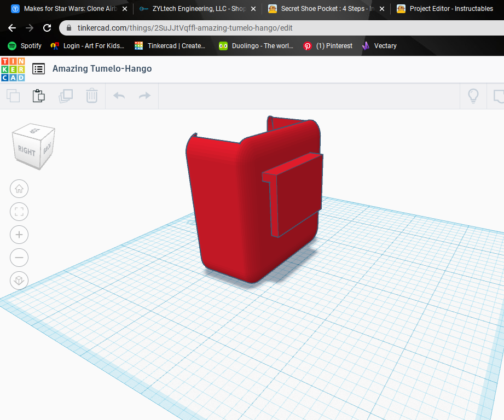Redo the last undone action
Image resolution: width=504 pixels, height=420 pixels.
pos(144,95)
